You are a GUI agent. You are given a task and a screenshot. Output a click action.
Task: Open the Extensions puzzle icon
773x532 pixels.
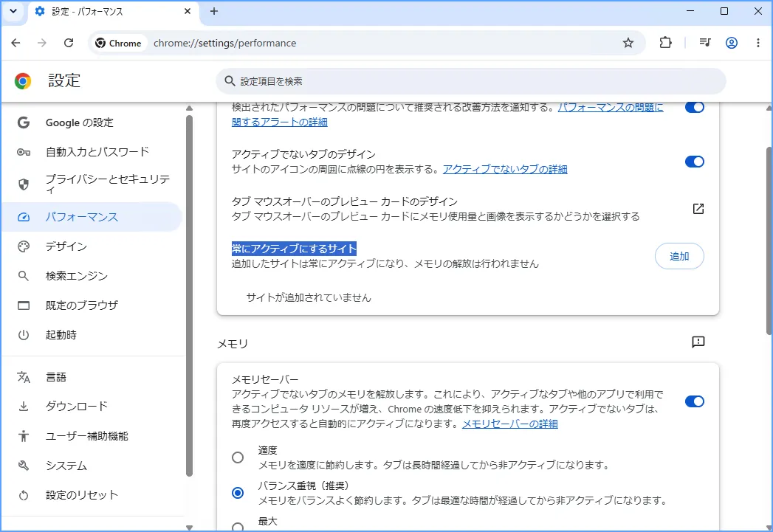pyautogui.click(x=665, y=43)
